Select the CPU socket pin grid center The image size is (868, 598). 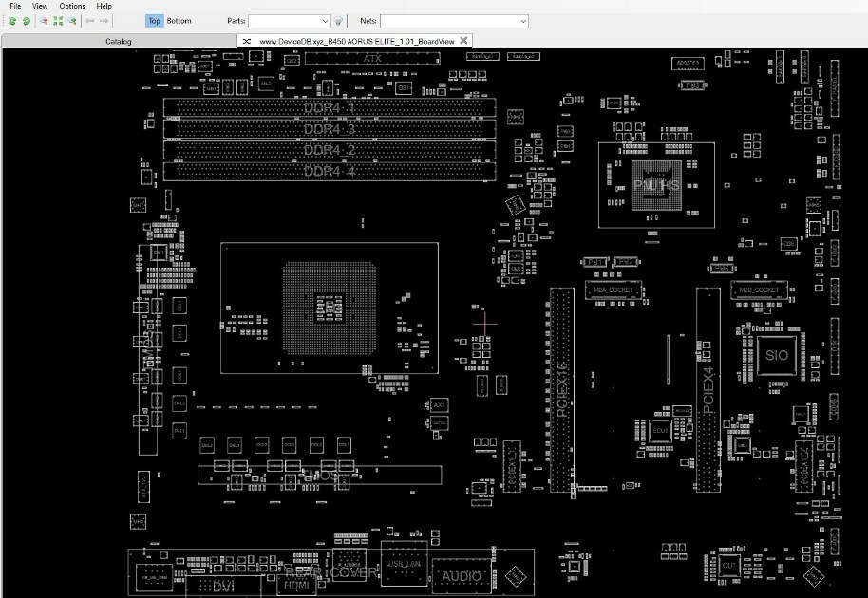coord(330,308)
